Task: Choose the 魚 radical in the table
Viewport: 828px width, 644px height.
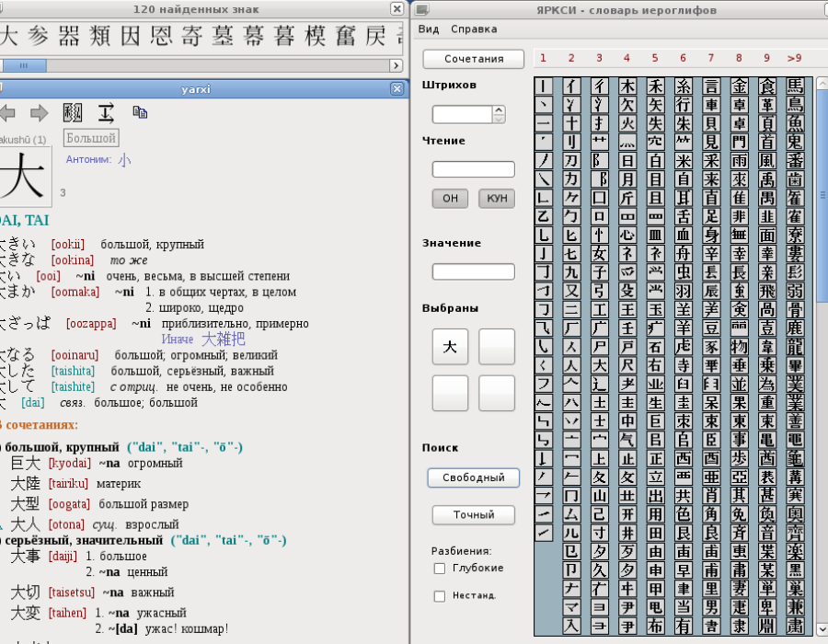Action: pyautogui.click(x=795, y=123)
